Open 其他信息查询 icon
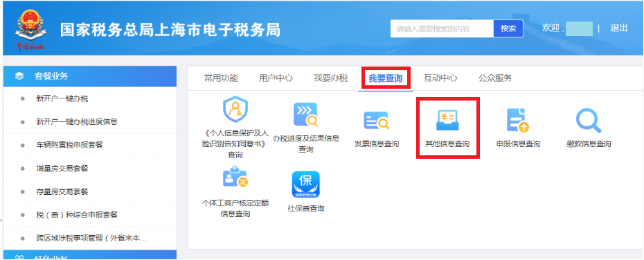The image size is (644, 260). (447, 121)
